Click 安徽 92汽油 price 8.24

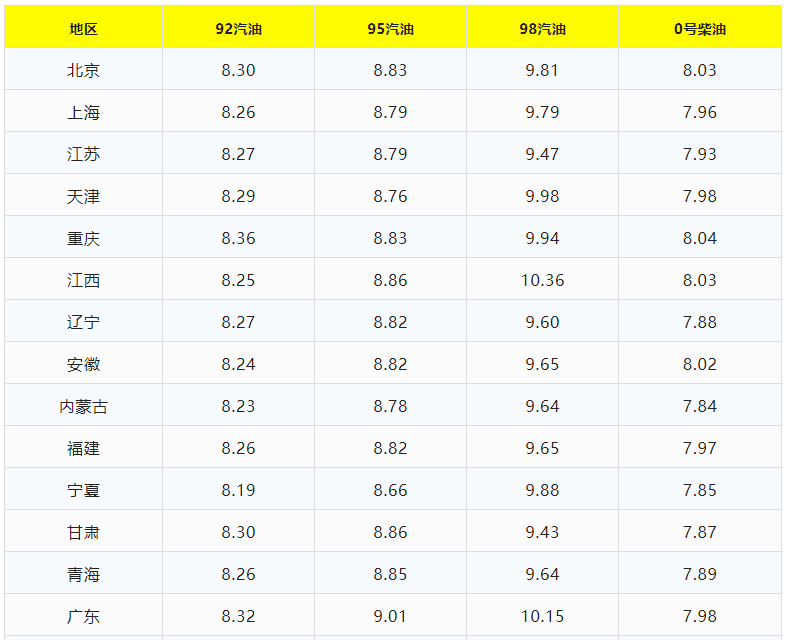pos(239,364)
